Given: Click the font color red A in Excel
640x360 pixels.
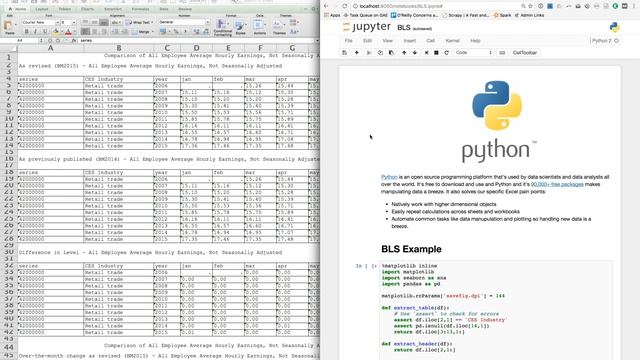Looking at the screenshot, I should (x=69, y=31).
